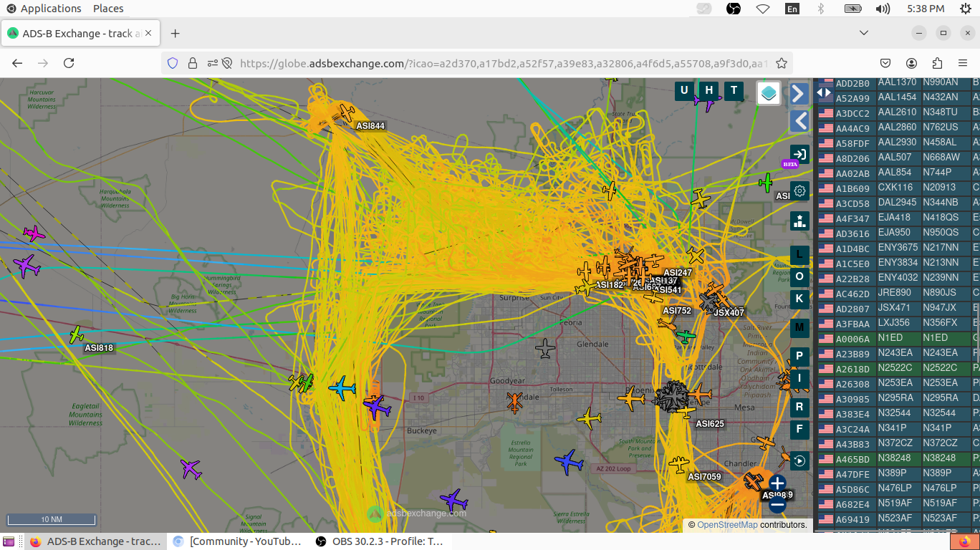Switch to ADS-B Exchange browser tab
Viewport: 980px width, 550px height.
(81, 34)
